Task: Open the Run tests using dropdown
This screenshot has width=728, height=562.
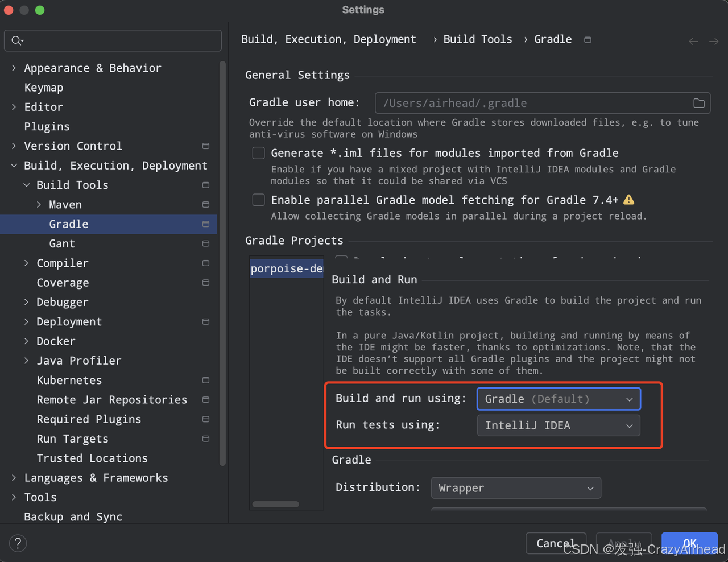Action: [x=559, y=425]
